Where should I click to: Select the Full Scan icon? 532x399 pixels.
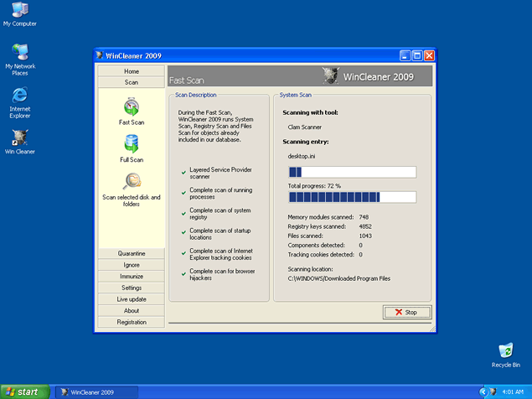[132, 144]
